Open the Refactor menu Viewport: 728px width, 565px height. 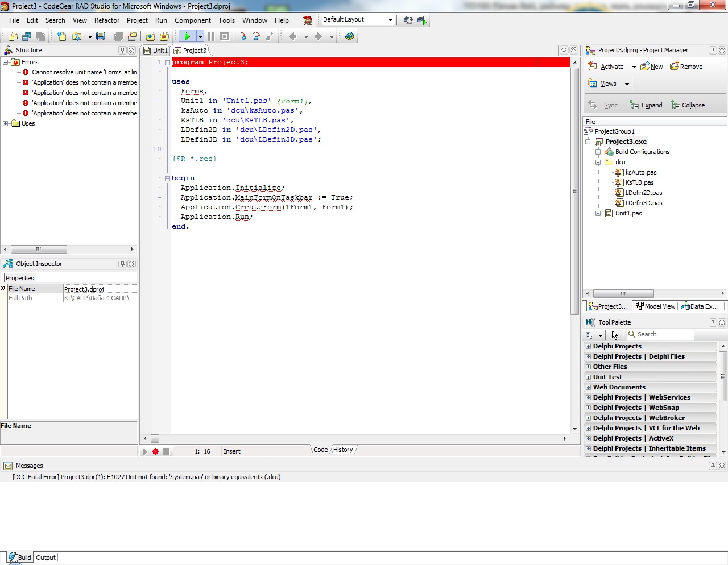107,20
